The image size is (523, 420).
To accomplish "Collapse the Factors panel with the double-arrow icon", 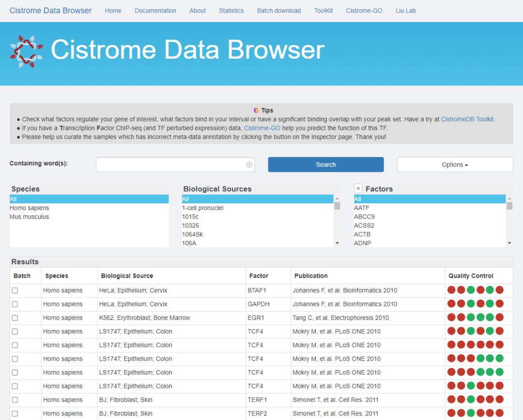I will click(x=358, y=188).
